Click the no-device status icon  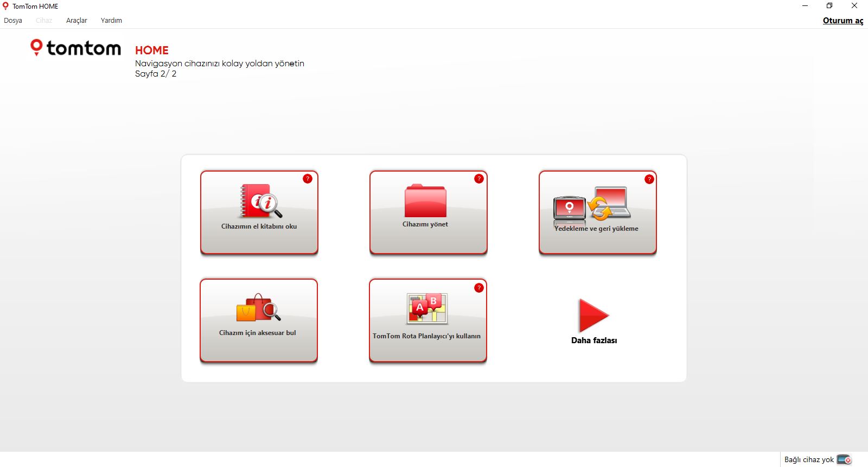[x=844, y=459]
